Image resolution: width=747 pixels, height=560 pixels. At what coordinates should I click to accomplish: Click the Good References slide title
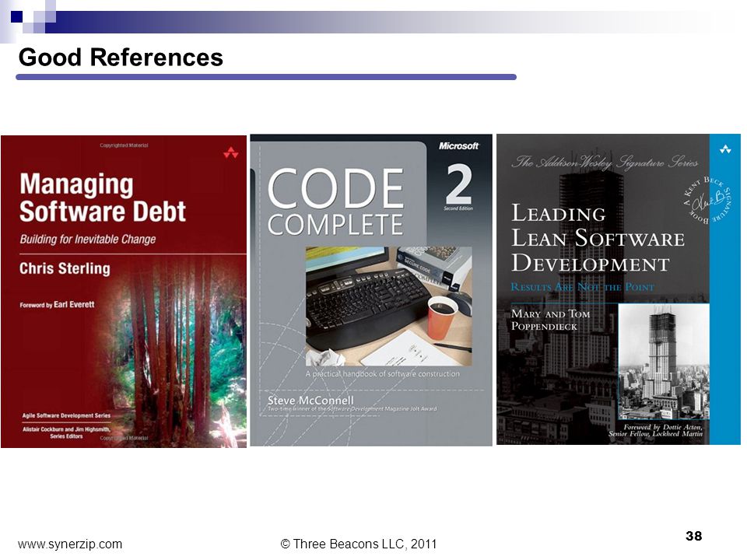121,57
